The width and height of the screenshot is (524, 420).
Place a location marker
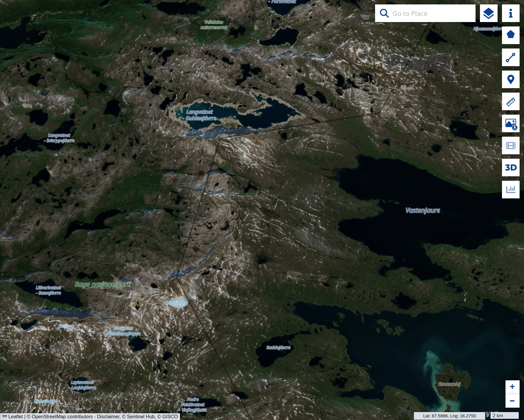pyautogui.click(x=510, y=79)
